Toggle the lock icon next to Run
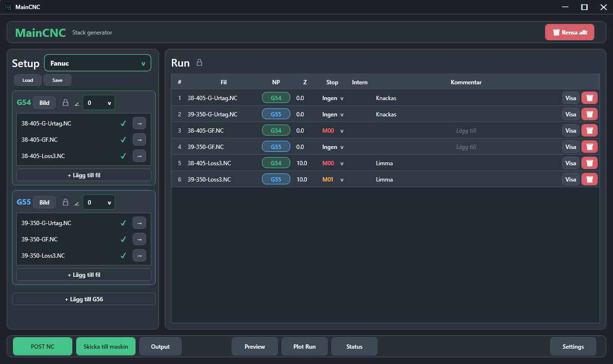This screenshot has height=364, width=613. coord(199,63)
